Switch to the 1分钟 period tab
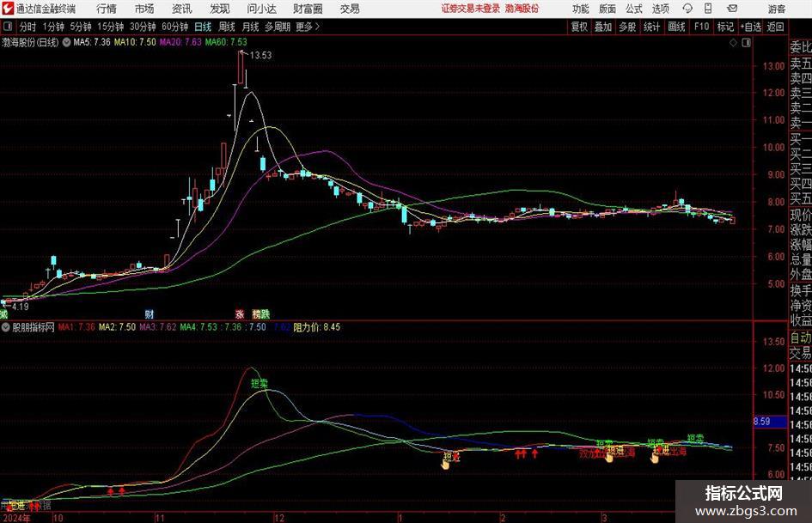 52,27
